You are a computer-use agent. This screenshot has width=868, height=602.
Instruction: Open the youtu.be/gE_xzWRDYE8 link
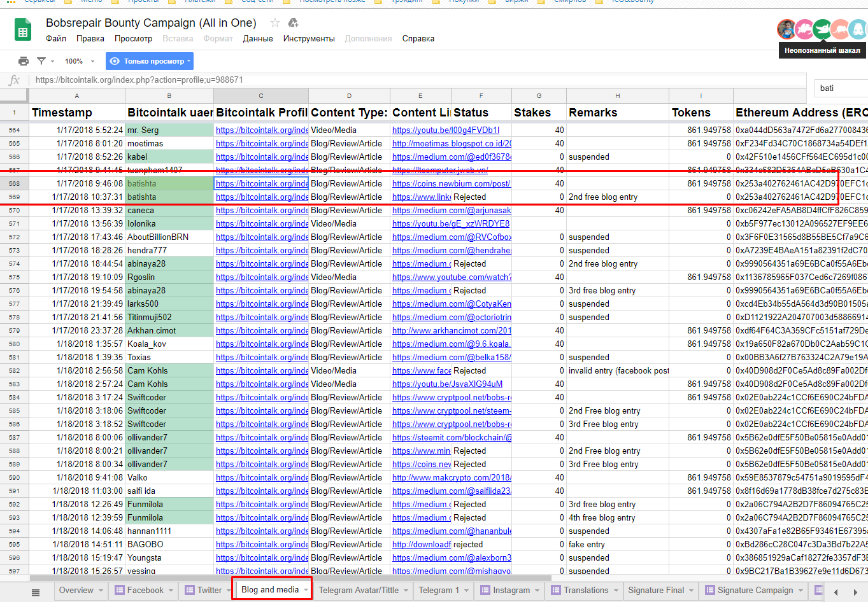pyautogui.click(x=451, y=223)
